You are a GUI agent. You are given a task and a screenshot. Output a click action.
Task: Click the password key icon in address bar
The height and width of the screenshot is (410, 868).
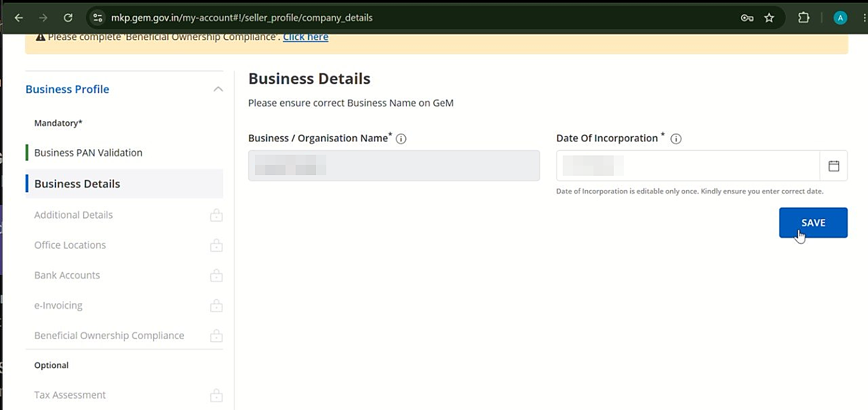[x=747, y=18]
